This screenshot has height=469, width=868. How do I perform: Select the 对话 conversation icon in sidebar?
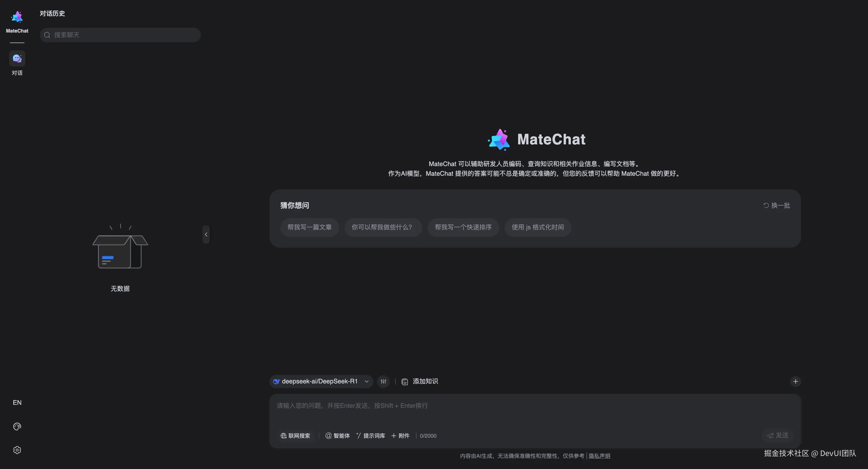tap(17, 58)
